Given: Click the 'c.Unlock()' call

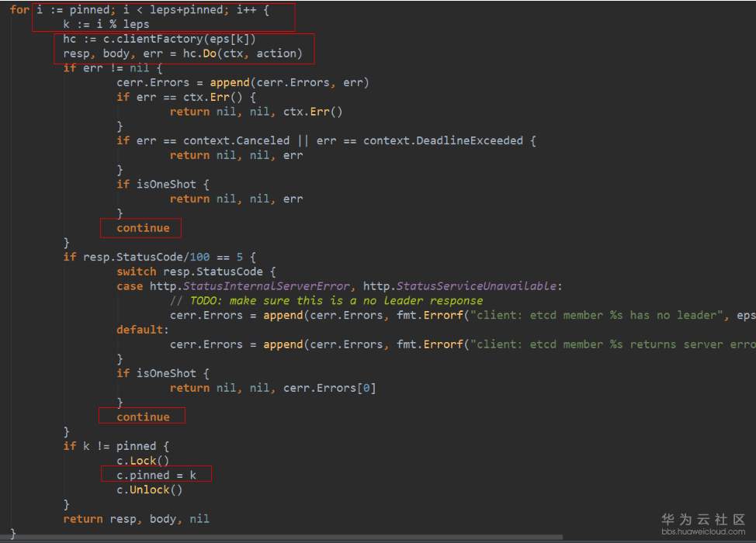Looking at the screenshot, I should pyautogui.click(x=150, y=489).
